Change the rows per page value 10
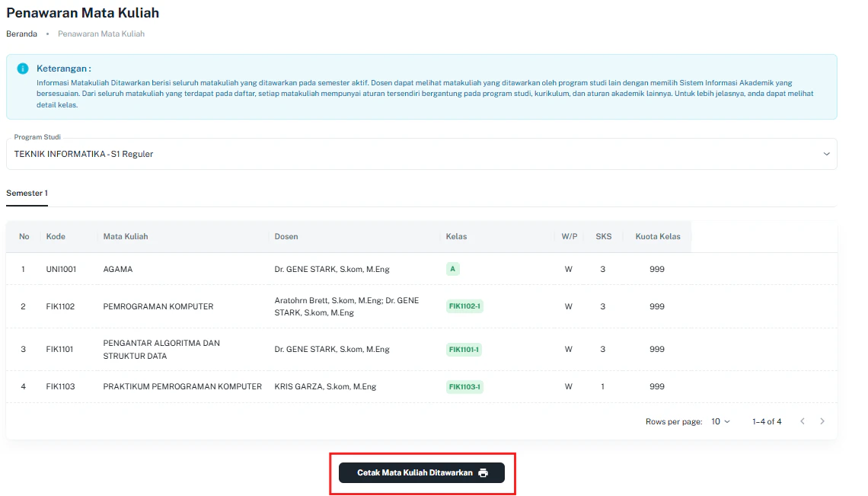 (720, 422)
